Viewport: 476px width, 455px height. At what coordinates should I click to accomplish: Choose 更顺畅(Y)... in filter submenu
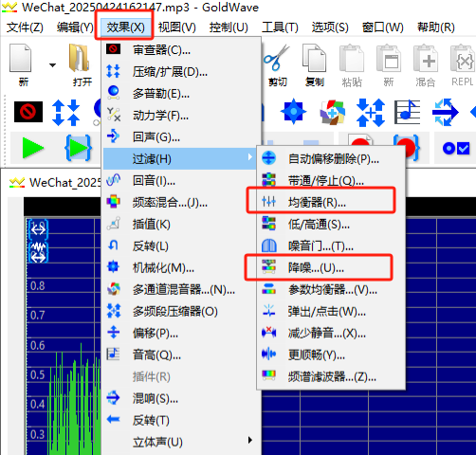[331, 355]
